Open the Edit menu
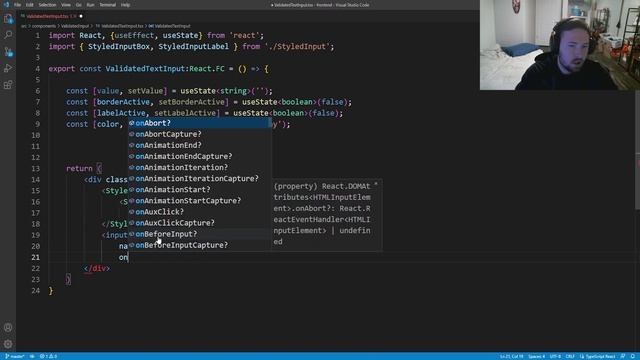Viewport: 640px width, 360px height. coord(30,5)
